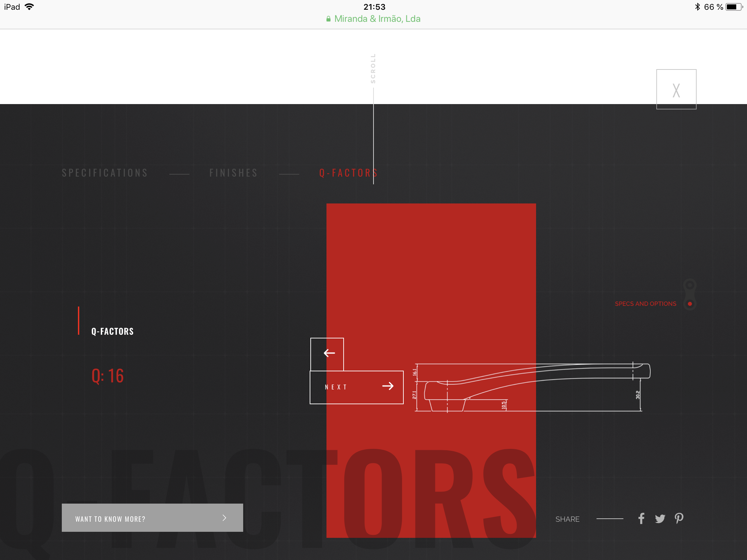Tap the battery status icon
This screenshot has width=747, height=560.
[734, 7]
